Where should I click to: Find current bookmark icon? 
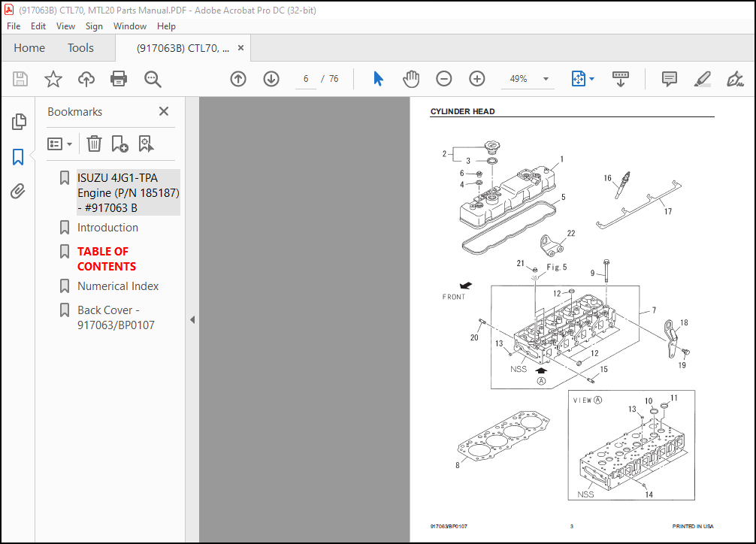click(x=146, y=144)
